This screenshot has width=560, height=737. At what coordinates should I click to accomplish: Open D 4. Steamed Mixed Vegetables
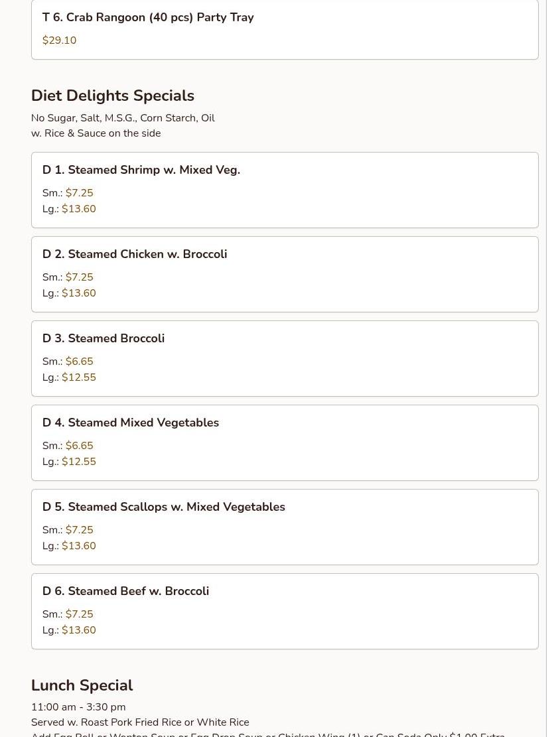tap(130, 423)
